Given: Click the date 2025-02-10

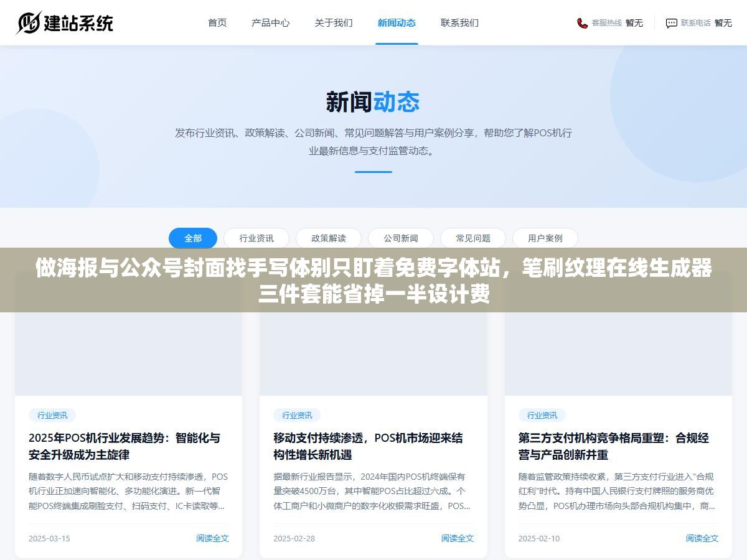Looking at the screenshot, I should click(539, 538).
